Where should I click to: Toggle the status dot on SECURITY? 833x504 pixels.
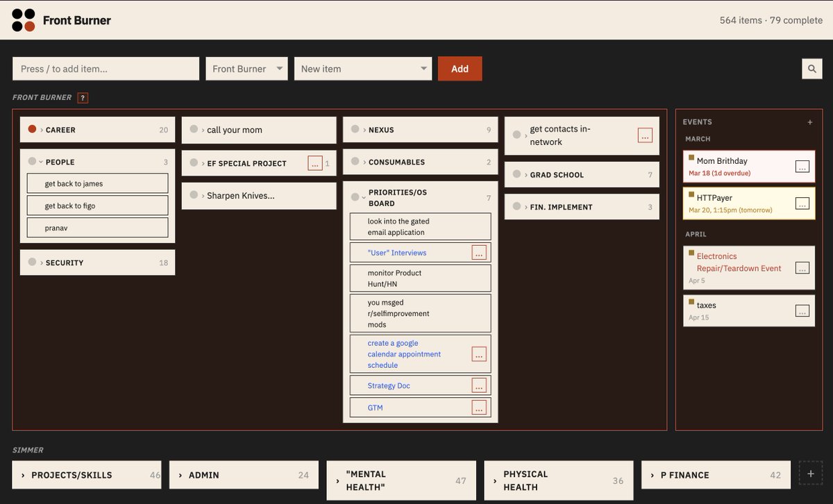click(32, 262)
